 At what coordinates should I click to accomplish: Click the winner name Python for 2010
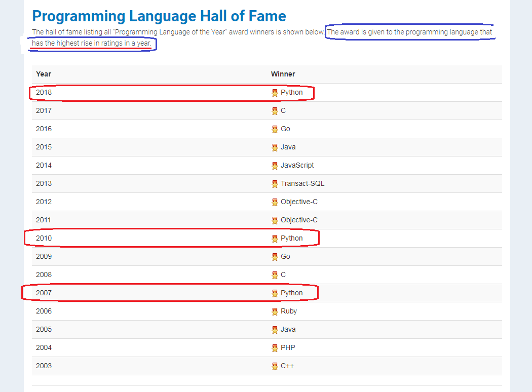291,239
